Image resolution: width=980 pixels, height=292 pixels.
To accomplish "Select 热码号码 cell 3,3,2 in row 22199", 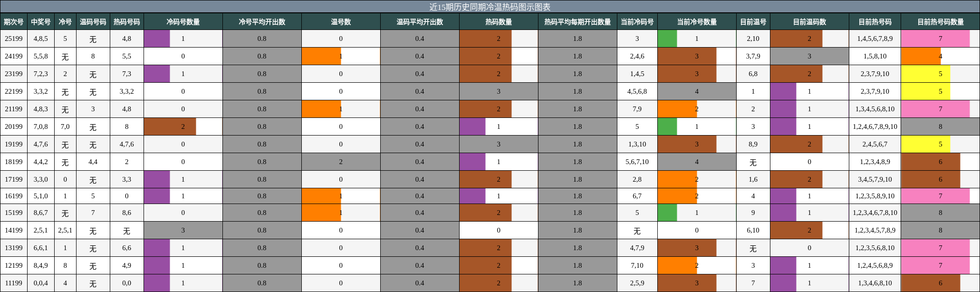I will point(127,91).
